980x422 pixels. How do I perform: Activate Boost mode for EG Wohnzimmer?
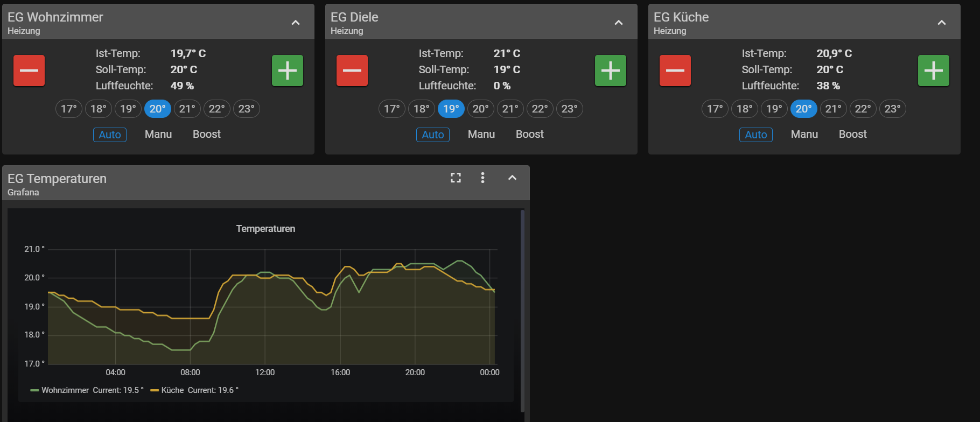207,135
